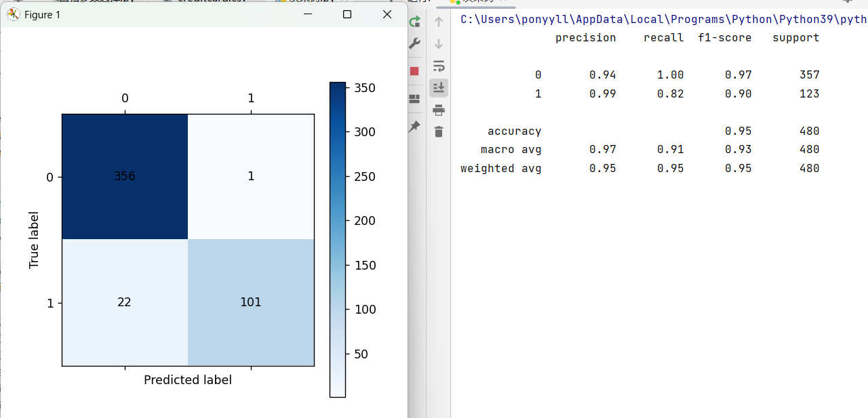Viewport: 868px width, 418px height.
Task: Click the blue colorbar beside the matrix
Action: click(338, 239)
